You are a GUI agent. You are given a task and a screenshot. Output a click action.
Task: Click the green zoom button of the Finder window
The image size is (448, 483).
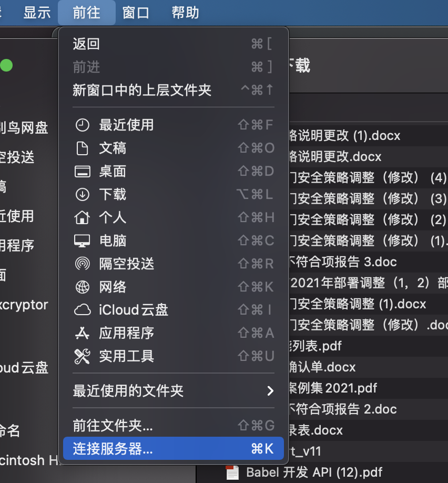tap(6, 65)
